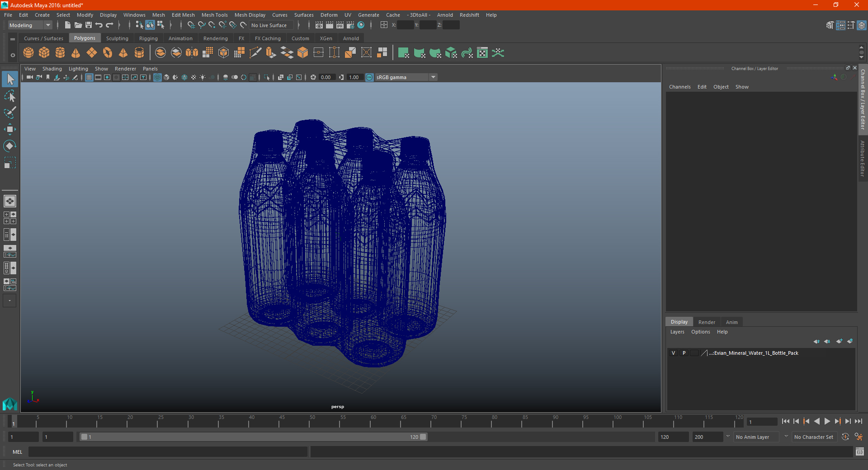Image resolution: width=868 pixels, height=470 pixels.
Task: Click the exposure value field 0.00
Action: [326, 77]
